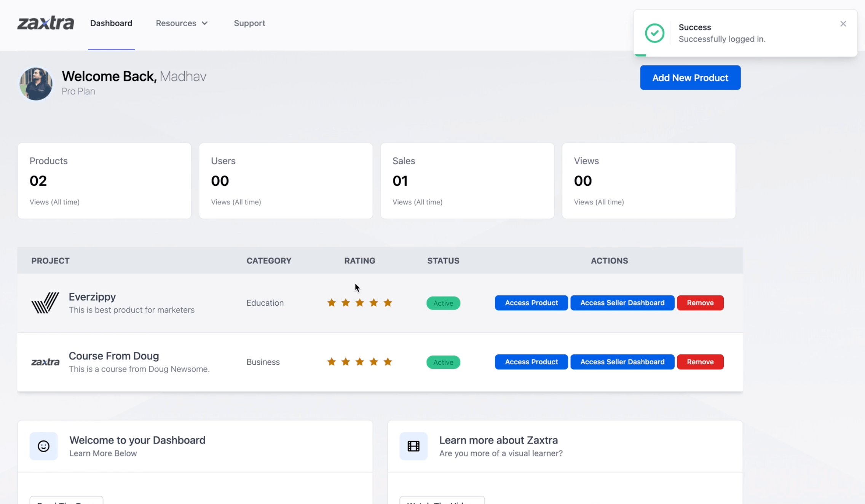865x504 pixels.
Task: Expand the Resources dropdown menu
Action: click(180, 23)
